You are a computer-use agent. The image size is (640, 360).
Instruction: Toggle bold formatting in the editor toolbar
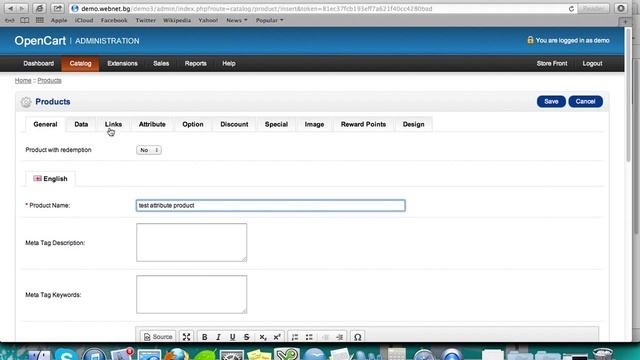(x=204, y=337)
